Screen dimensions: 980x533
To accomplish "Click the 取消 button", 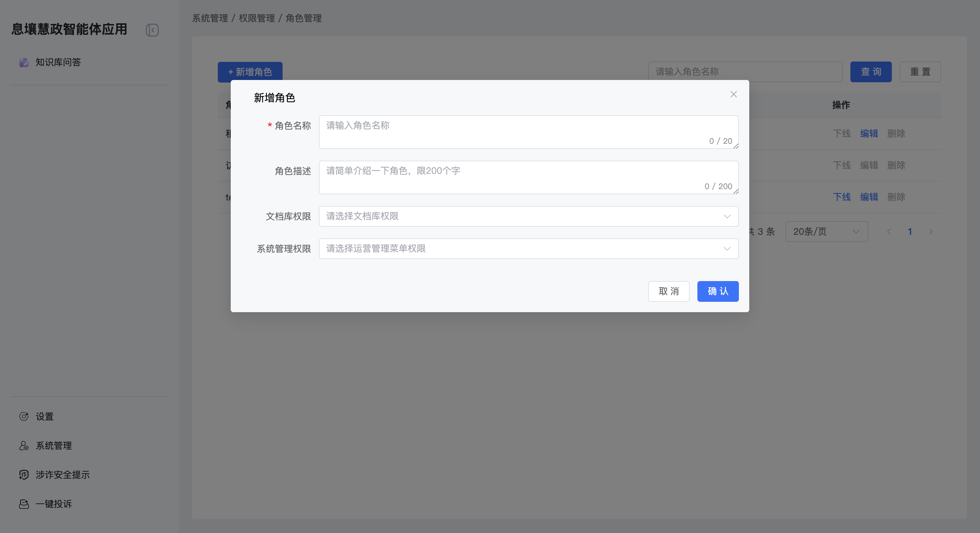I will pyautogui.click(x=669, y=291).
